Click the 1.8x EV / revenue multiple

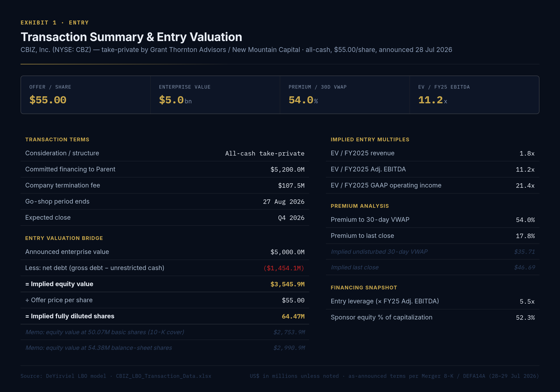[x=527, y=153]
